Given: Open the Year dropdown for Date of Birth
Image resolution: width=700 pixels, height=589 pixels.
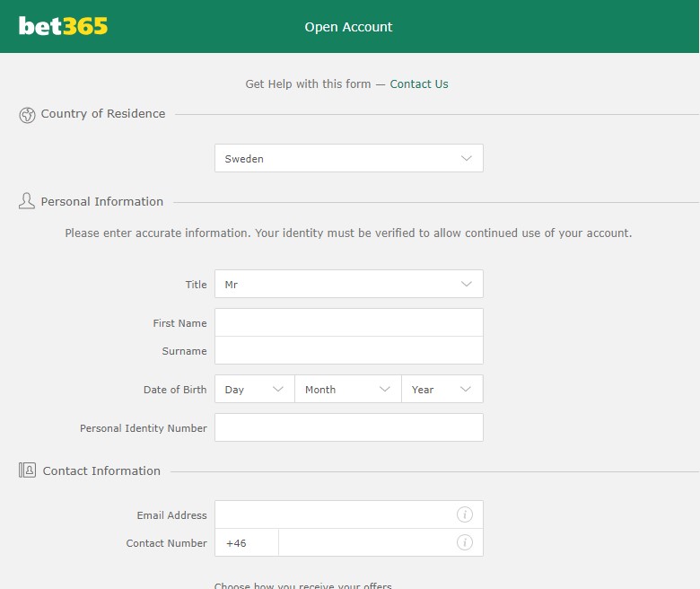Looking at the screenshot, I should tap(442, 389).
